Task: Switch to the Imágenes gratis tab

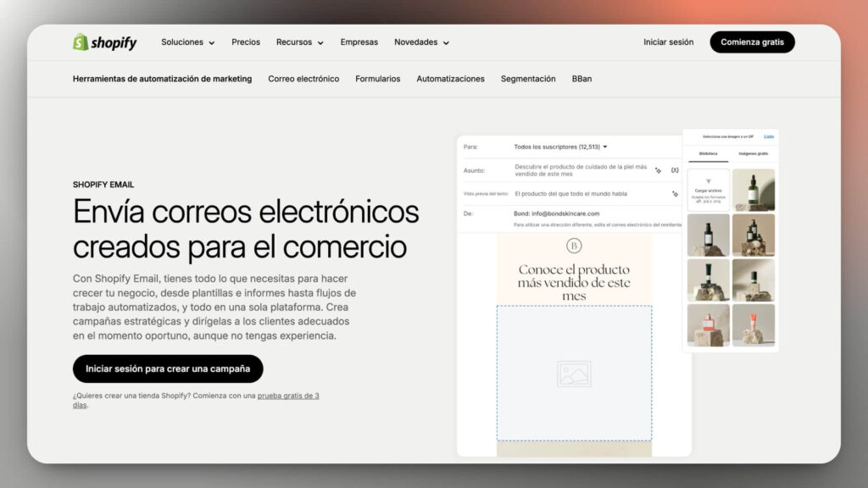Action: pos(753,153)
